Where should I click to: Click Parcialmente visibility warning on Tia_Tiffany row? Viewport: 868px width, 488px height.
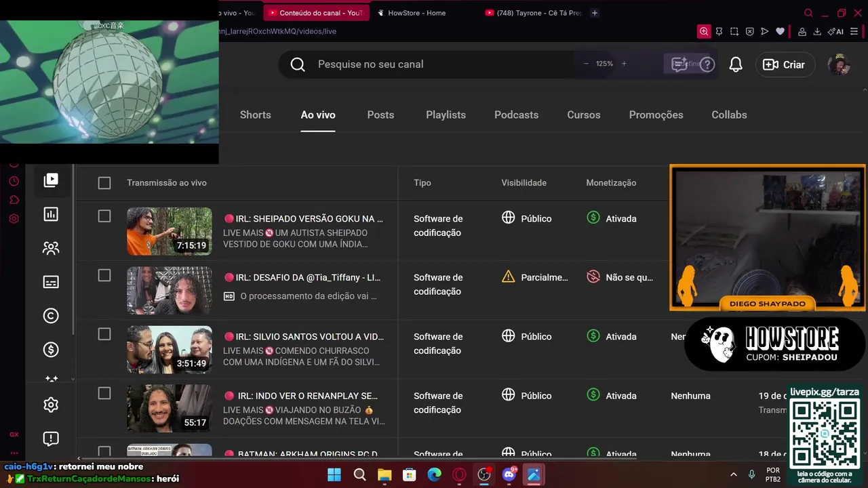(535, 277)
